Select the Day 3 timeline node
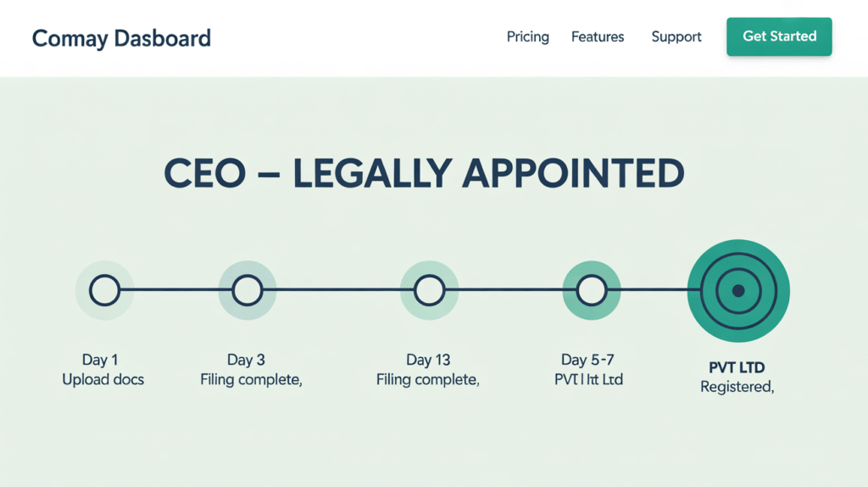 pos(247,290)
